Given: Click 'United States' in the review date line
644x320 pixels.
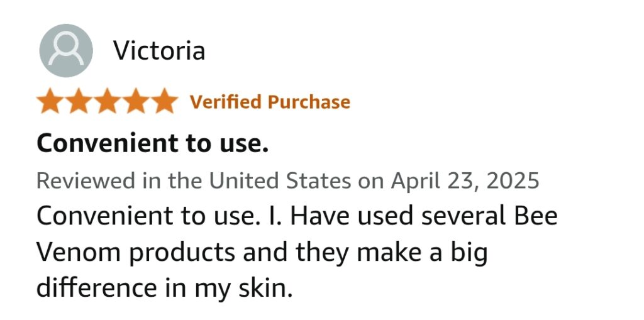Looking at the screenshot, I should (x=280, y=180).
